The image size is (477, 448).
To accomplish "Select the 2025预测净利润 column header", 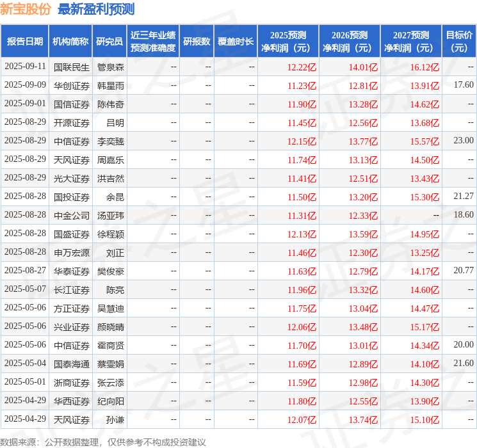I will coord(288,42).
